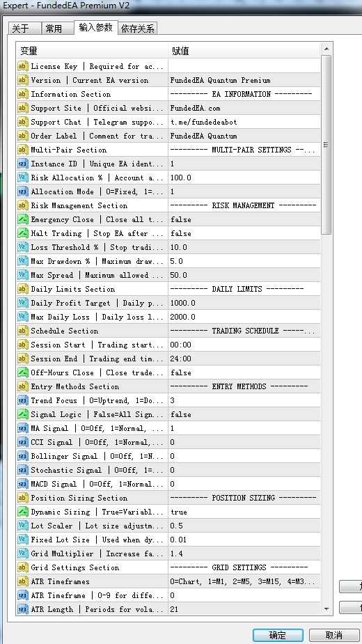Viewport: 362px width, 644px height.
Task: Click the bool icon beside Halt Trading
Action: click(23, 233)
